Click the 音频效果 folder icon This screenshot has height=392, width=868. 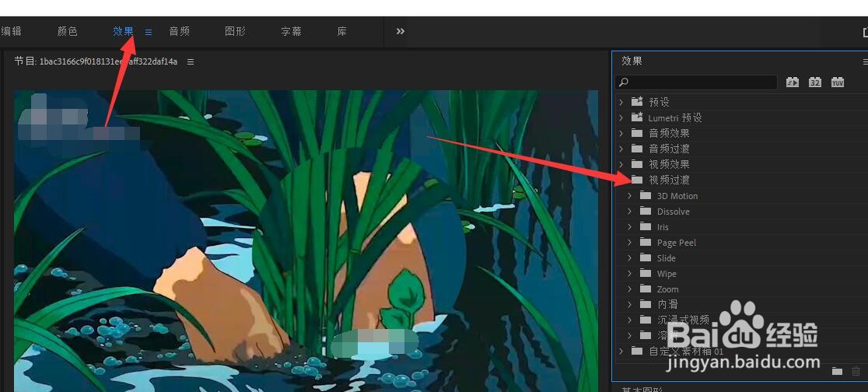click(x=637, y=133)
